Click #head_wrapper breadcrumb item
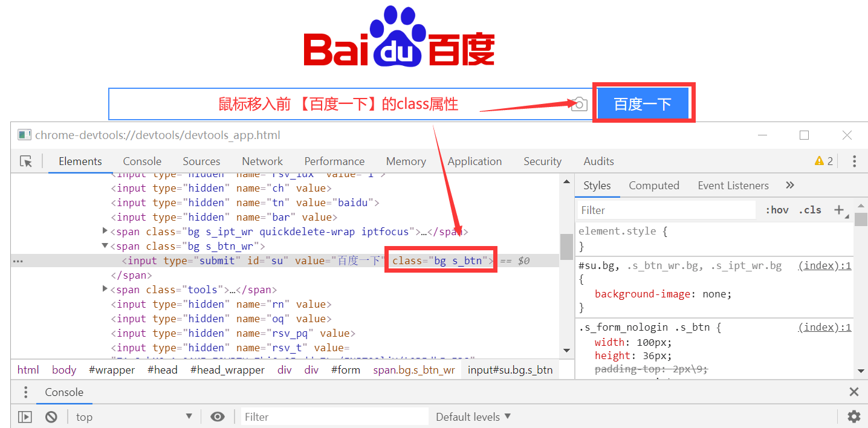 click(x=227, y=370)
